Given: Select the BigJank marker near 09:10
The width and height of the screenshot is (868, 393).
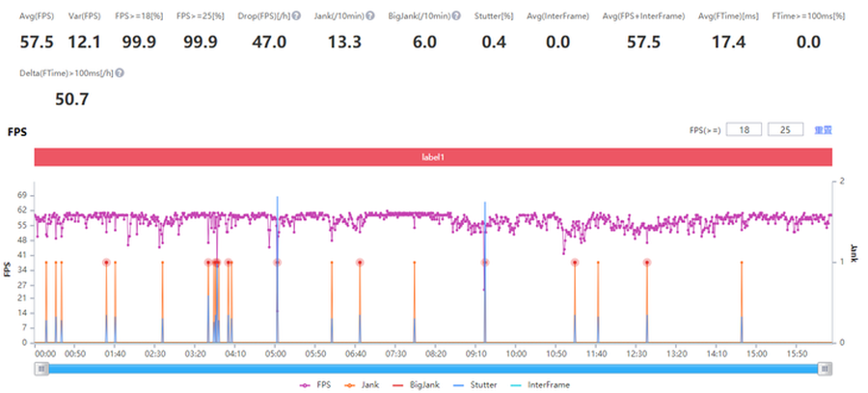Looking at the screenshot, I should pos(484,262).
